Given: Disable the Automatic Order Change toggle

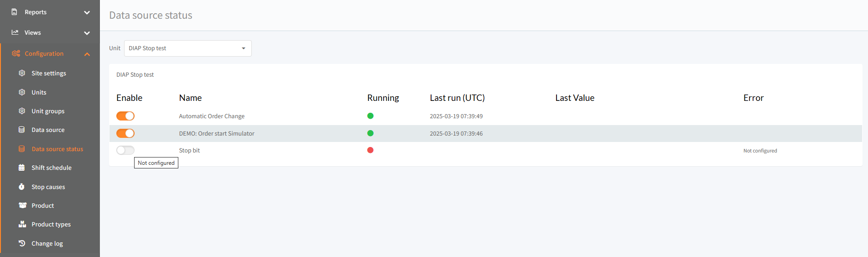Looking at the screenshot, I should point(125,116).
